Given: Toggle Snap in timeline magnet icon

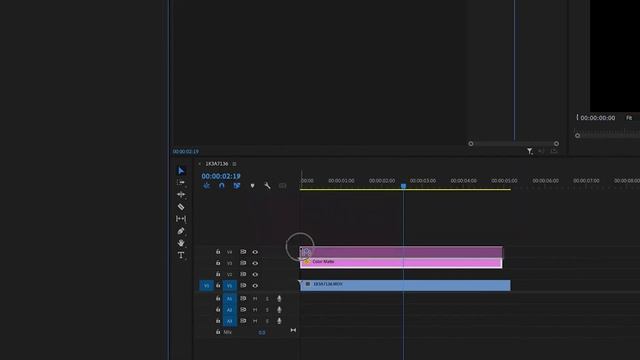Looking at the screenshot, I should (x=222, y=186).
